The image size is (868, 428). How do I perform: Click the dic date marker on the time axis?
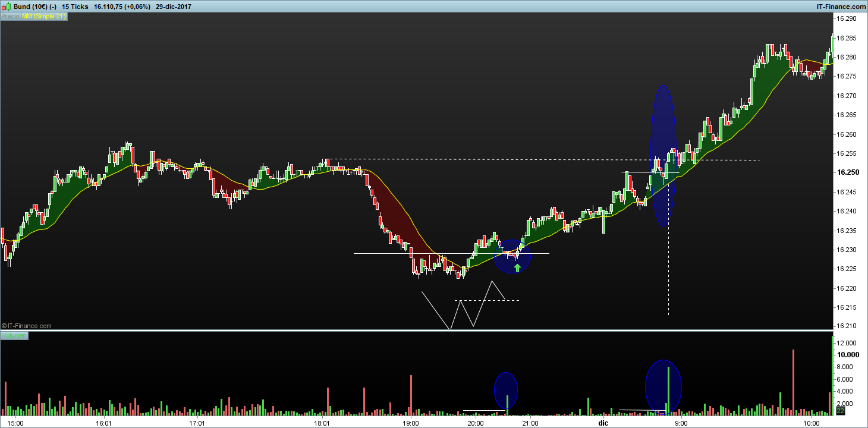tap(603, 423)
